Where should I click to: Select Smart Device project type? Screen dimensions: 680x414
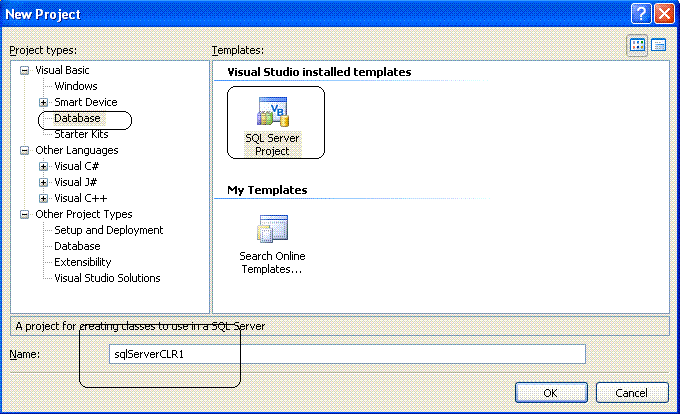coord(86,102)
